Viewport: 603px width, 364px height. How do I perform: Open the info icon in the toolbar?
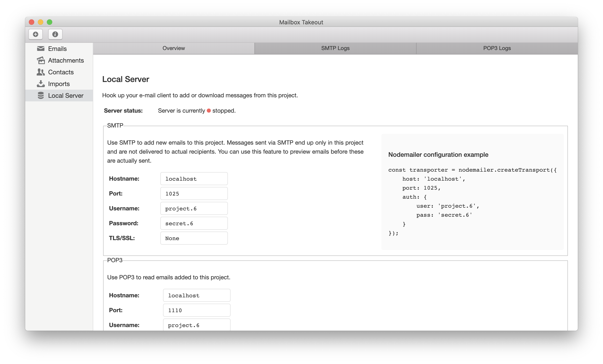(55, 34)
